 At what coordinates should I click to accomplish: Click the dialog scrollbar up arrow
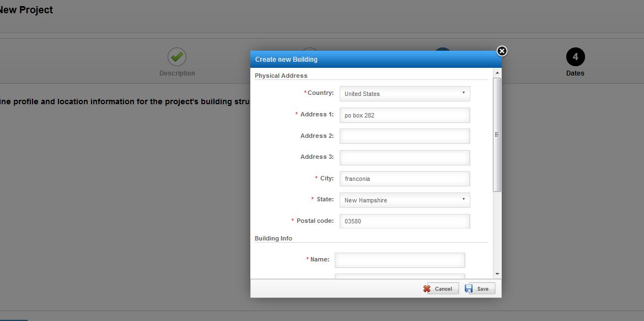497,73
